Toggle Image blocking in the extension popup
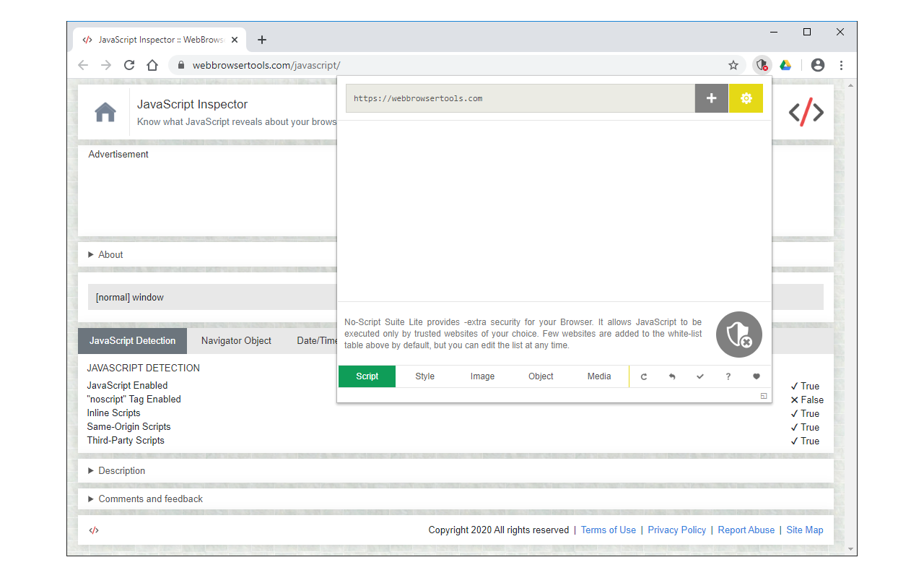This screenshot has height=578, width=924. point(482,376)
